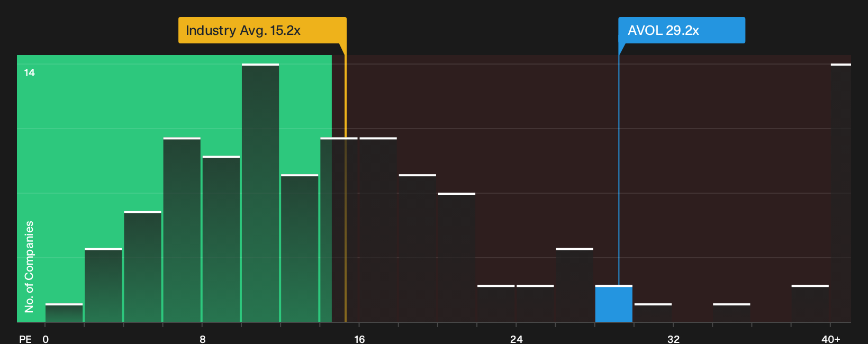Click the y-axis value 14
868x344 pixels.
click(x=30, y=73)
